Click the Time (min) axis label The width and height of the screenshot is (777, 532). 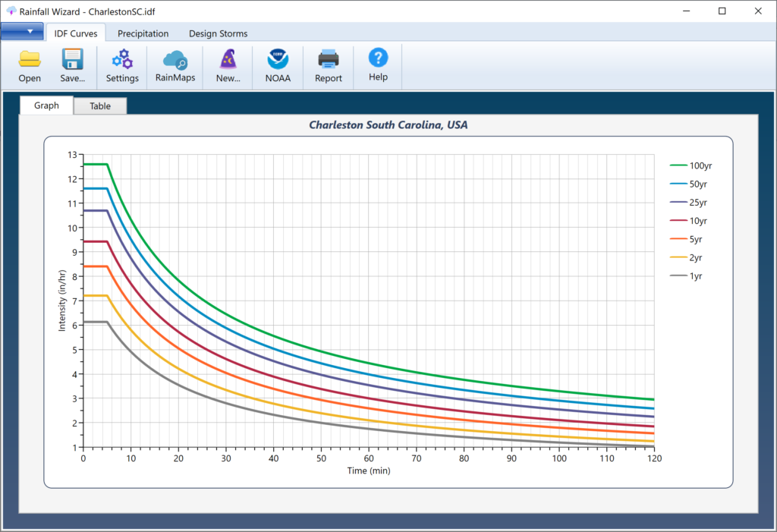369,471
